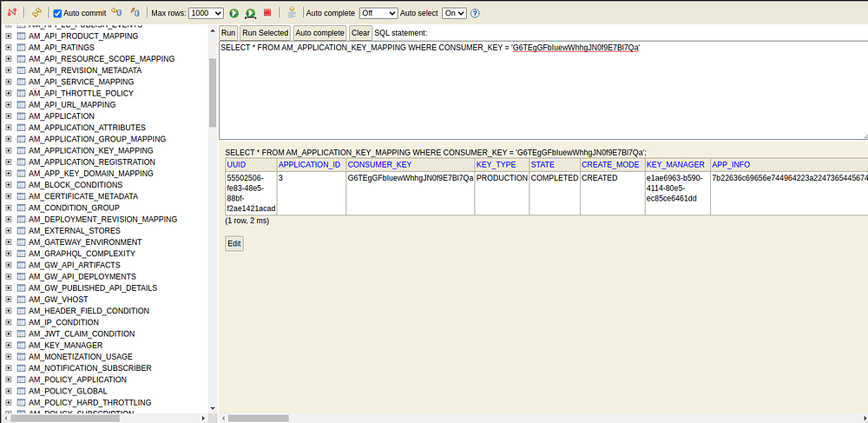Click the Run Selected green toolbar icon
This screenshot has width=868, height=423.
(251, 13)
